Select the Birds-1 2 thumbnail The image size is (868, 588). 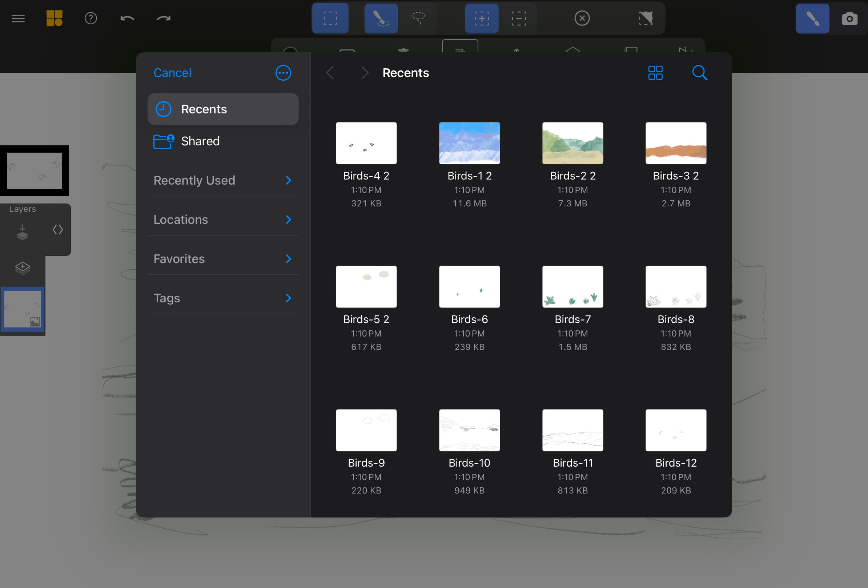click(469, 143)
